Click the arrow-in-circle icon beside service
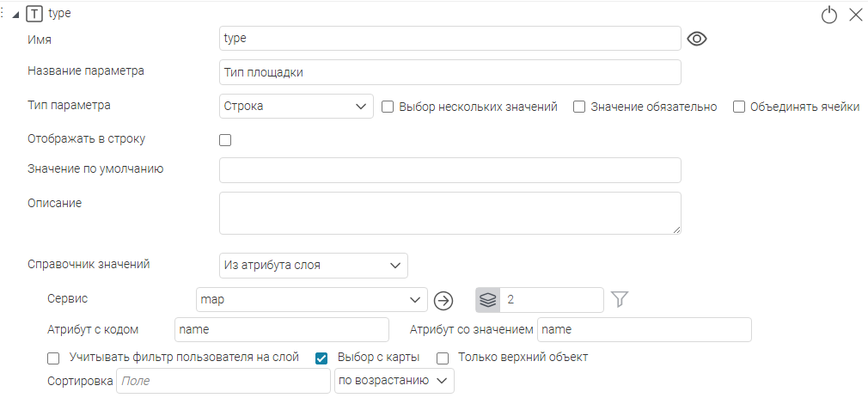The height and width of the screenshot is (398, 868). point(443,300)
